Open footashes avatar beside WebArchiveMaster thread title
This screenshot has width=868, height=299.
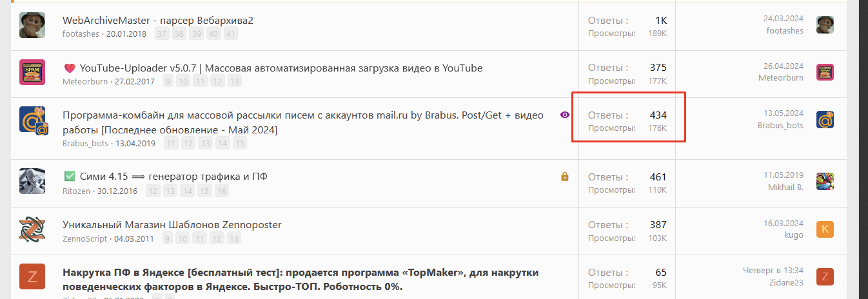[x=32, y=25]
